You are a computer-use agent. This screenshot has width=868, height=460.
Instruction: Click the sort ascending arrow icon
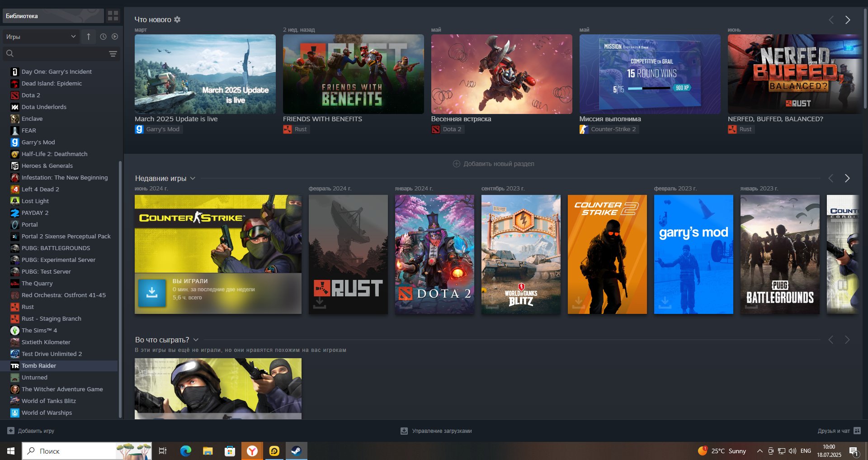[x=89, y=37]
